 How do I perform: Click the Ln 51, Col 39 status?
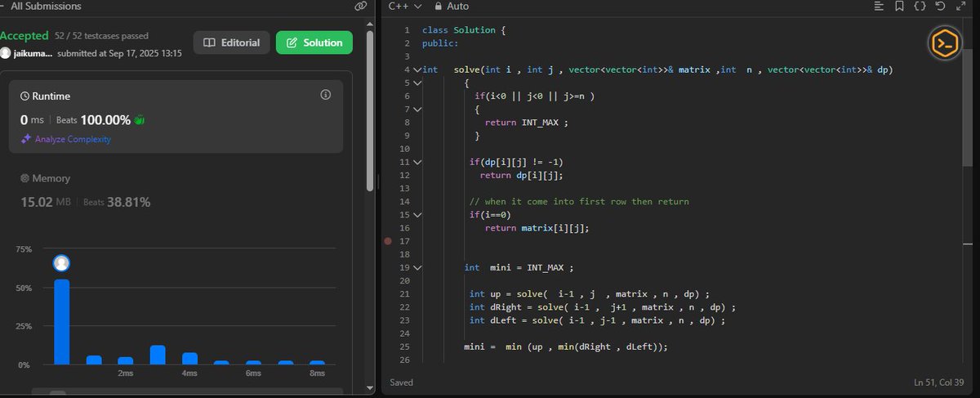pyautogui.click(x=941, y=382)
